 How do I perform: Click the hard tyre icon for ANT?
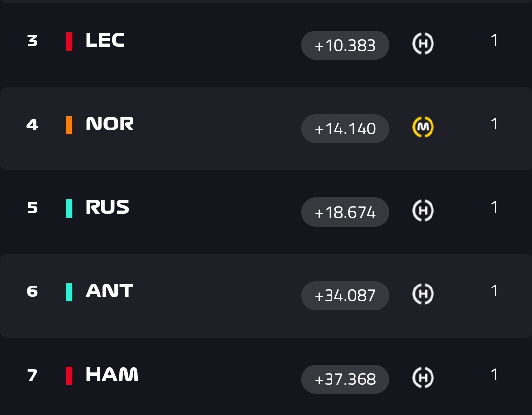click(x=423, y=294)
